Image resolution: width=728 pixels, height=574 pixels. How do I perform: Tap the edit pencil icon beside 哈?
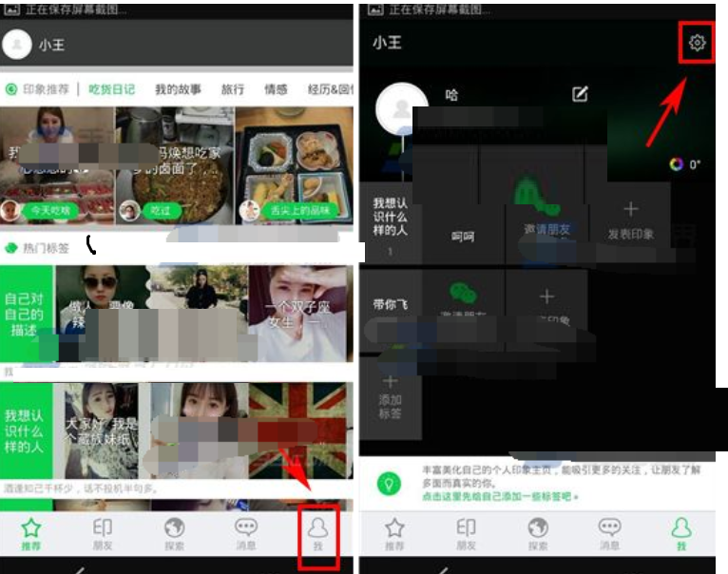[x=580, y=94]
